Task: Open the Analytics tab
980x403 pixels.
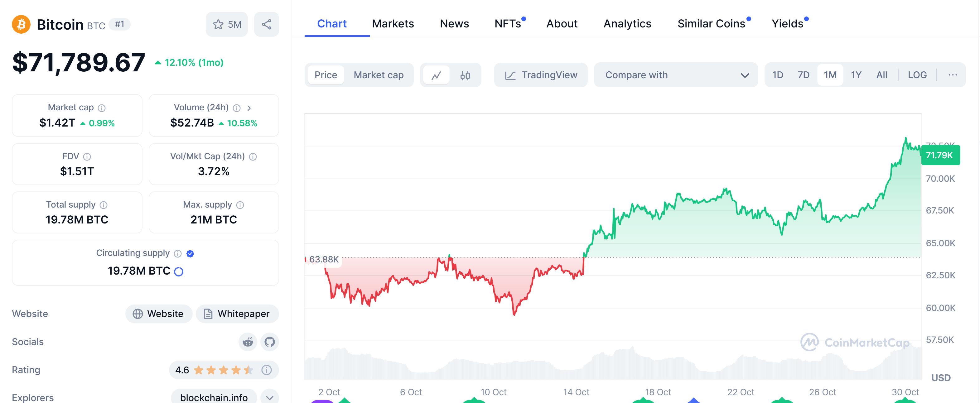Action: point(627,24)
